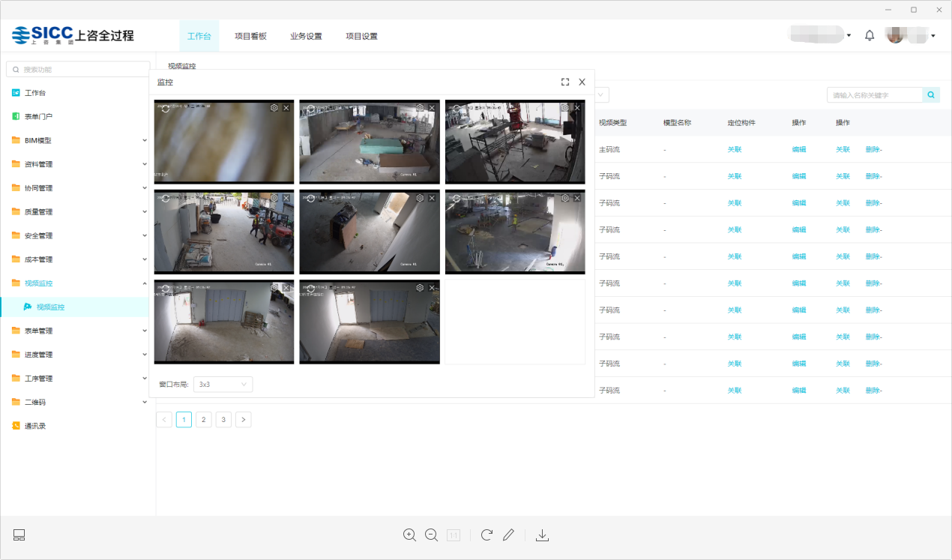Open the 业务设置 tab
Screen dimensions: 952x560
[x=306, y=36]
